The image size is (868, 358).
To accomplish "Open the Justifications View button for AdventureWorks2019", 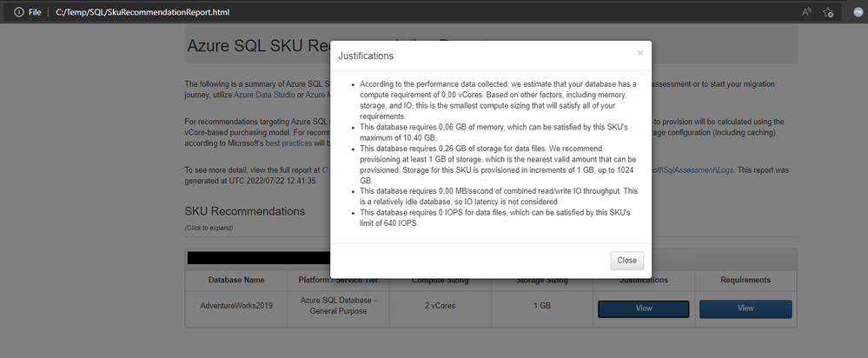I will (x=643, y=308).
